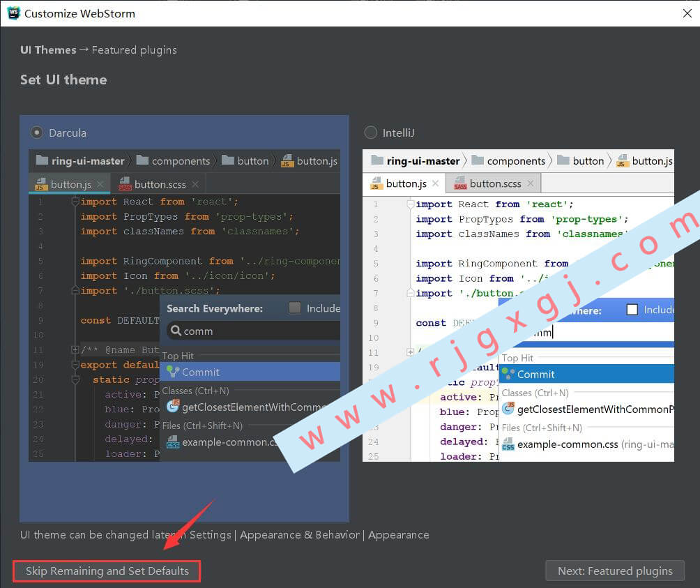This screenshot has width=700, height=588.
Task: Click Files (Ctrl+Shift+N) header in Darcula preview
Action: (x=202, y=425)
